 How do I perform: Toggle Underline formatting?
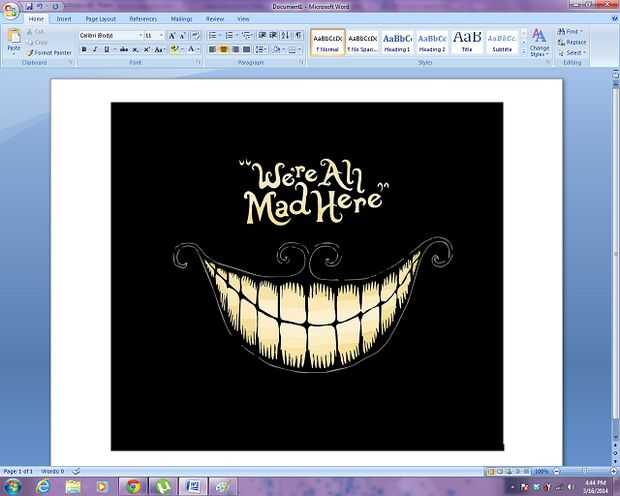(x=106, y=49)
